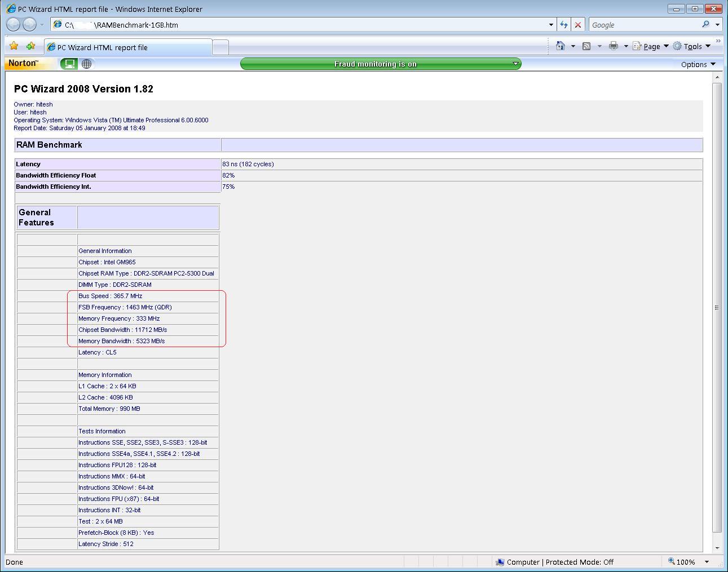Image resolution: width=728 pixels, height=572 pixels.
Task: Click the Latency row label
Action: [28, 164]
